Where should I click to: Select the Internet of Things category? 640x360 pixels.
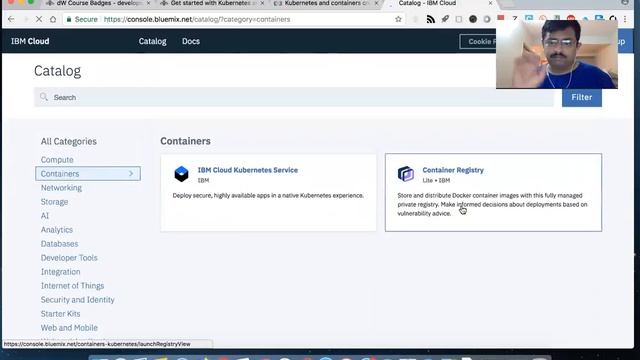[x=72, y=286]
